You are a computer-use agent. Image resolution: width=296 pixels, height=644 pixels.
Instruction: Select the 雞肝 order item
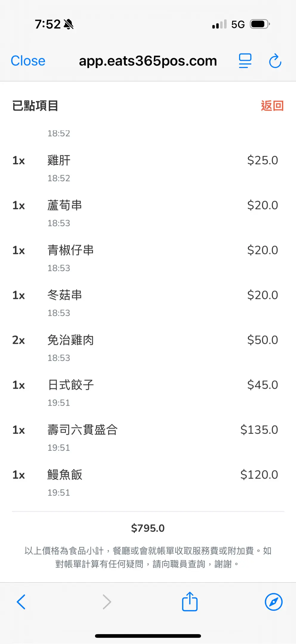[59, 160]
